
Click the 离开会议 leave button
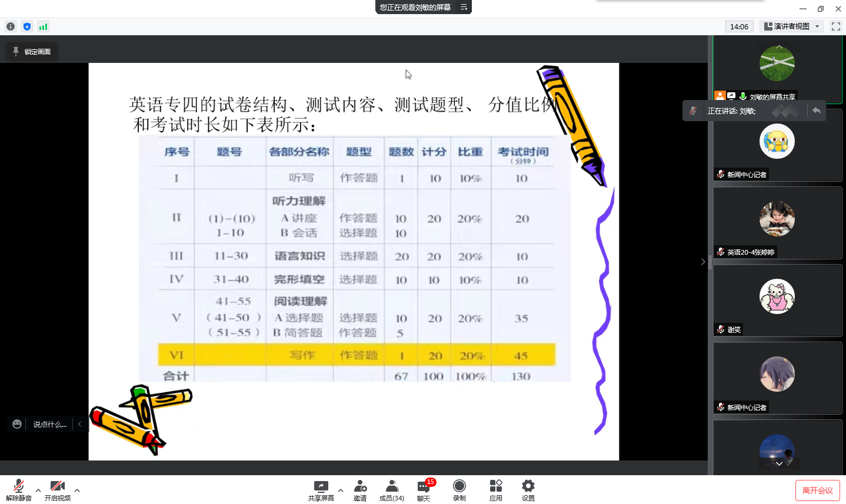click(x=817, y=490)
